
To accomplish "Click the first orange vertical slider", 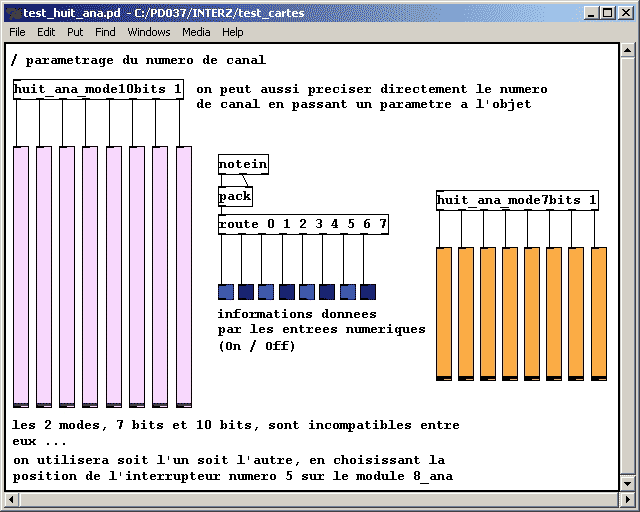I will tap(444, 313).
